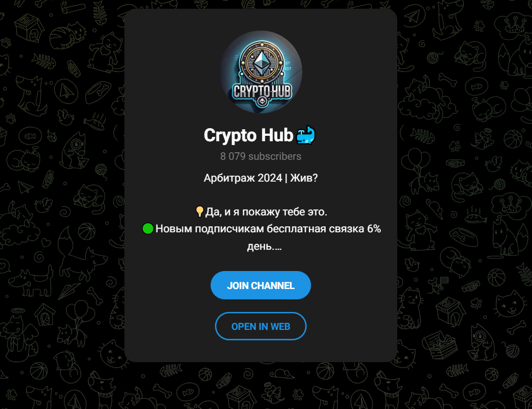Click the trailing день.... description text

[264, 246]
